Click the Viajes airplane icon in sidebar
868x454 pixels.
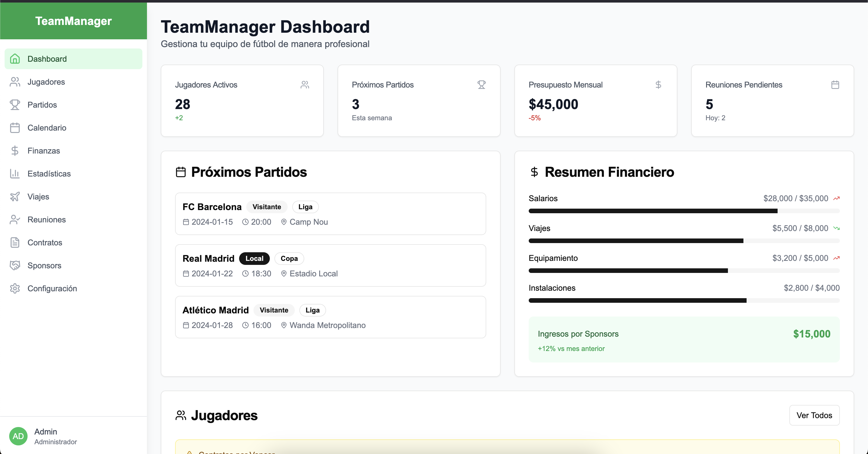[15, 196]
